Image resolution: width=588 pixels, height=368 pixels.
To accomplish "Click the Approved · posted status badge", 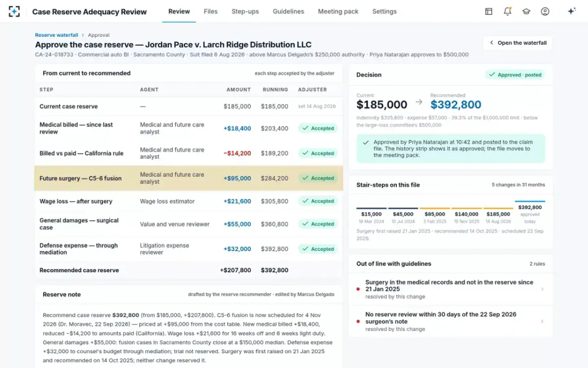I will pos(515,75).
